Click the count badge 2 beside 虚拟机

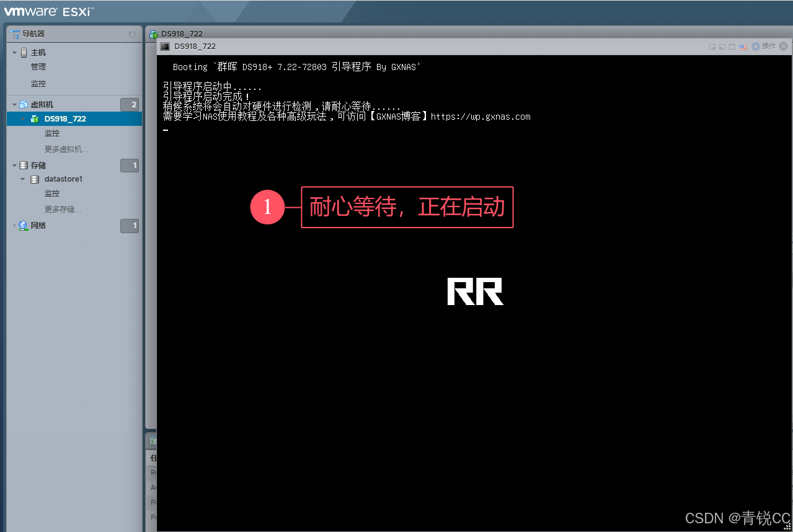tap(130, 105)
